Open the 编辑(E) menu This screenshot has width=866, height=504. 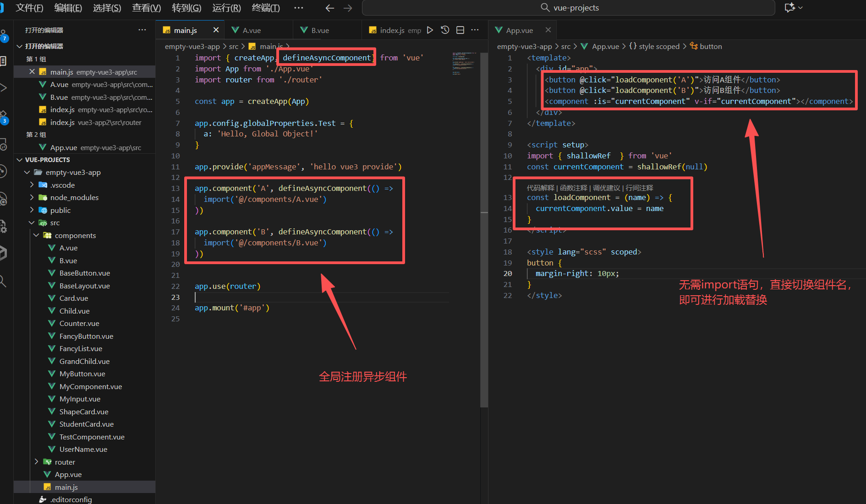68,8
